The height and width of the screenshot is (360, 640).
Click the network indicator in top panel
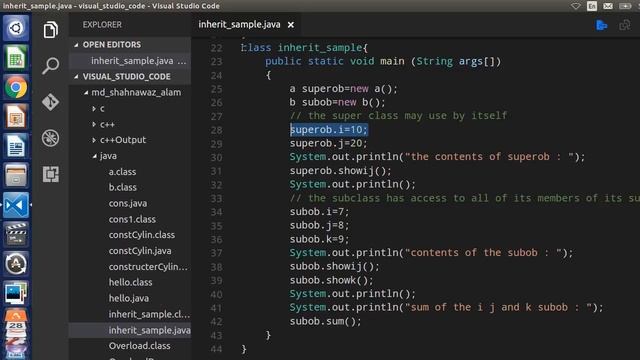pyautogui.click(x=576, y=6)
